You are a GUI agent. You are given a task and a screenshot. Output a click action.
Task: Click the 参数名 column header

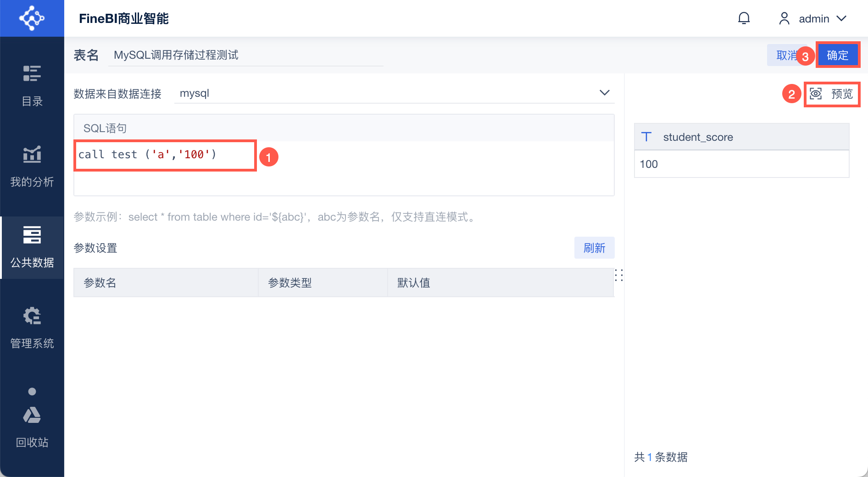pyautogui.click(x=166, y=283)
